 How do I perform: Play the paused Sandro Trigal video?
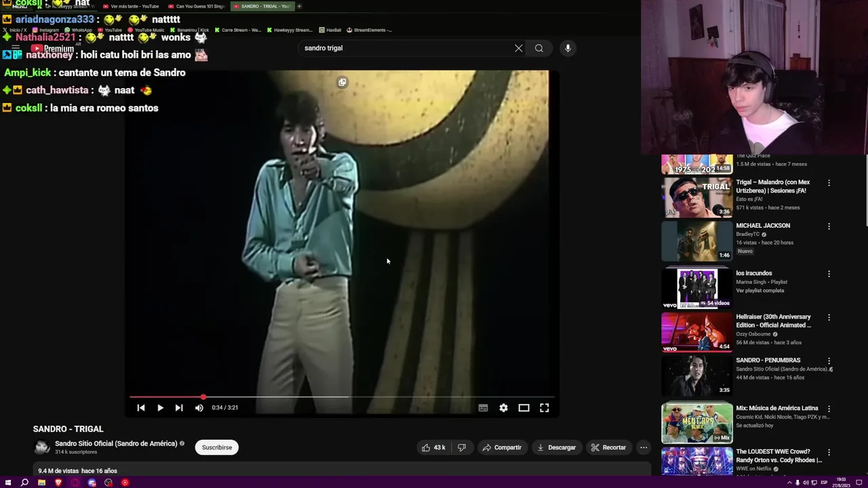(x=160, y=408)
